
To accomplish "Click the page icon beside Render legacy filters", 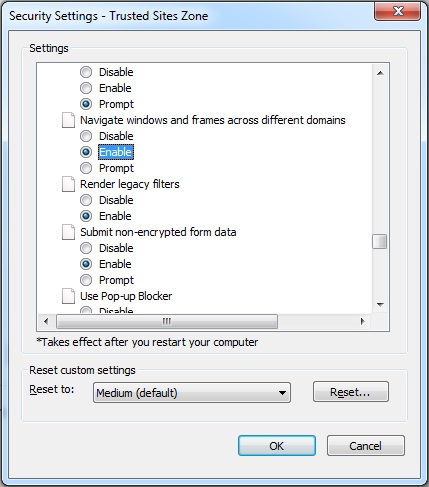I will pyautogui.click(x=68, y=184).
